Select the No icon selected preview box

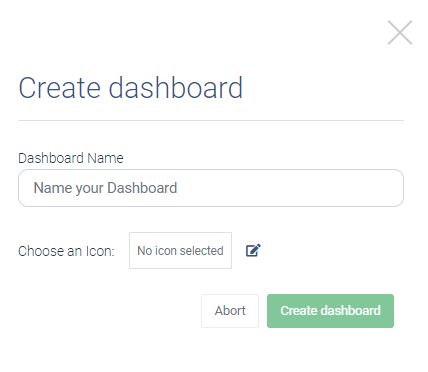(180, 250)
